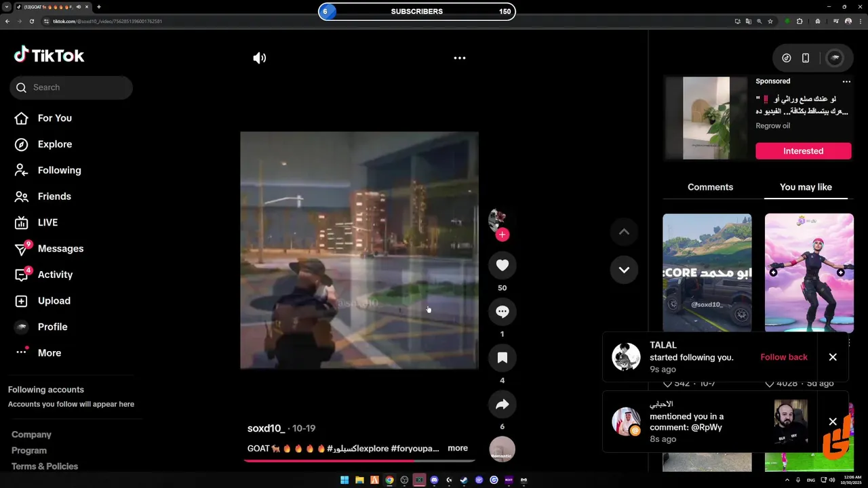Dismiss the TALAL follow notification
The width and height of the screenshot is (868, 488).
(x=833, y=357)
